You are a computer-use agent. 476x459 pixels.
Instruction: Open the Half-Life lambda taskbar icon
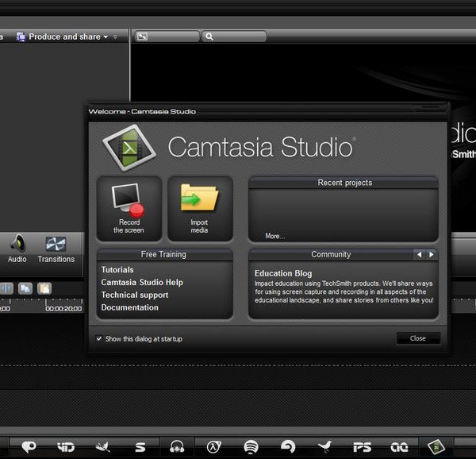pyautogui.click(x=213, y=447)
